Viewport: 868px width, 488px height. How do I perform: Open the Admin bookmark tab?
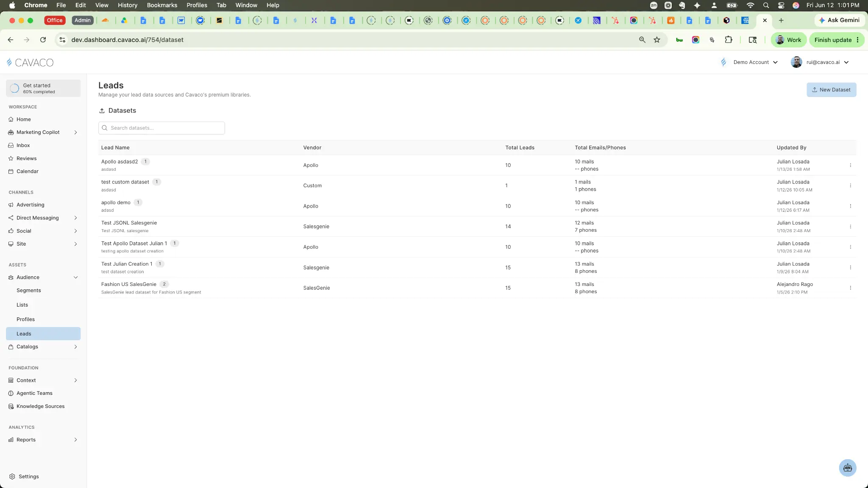82,20
